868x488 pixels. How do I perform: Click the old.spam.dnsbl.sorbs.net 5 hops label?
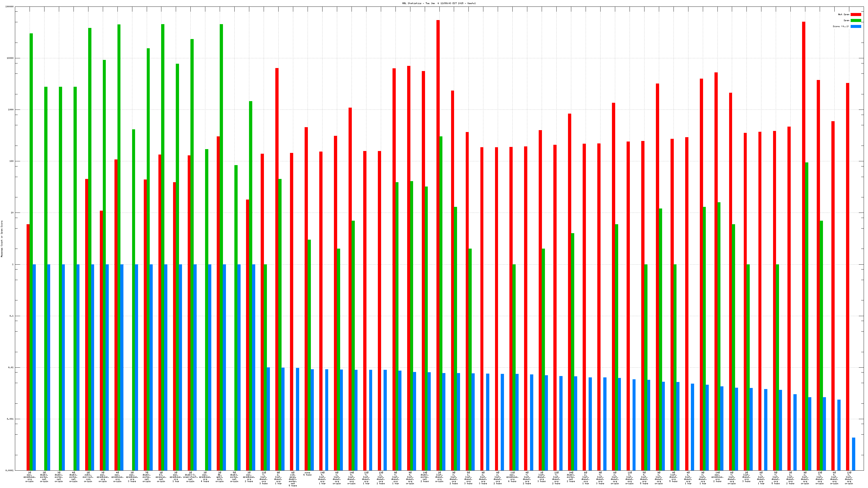click(293, 479)
